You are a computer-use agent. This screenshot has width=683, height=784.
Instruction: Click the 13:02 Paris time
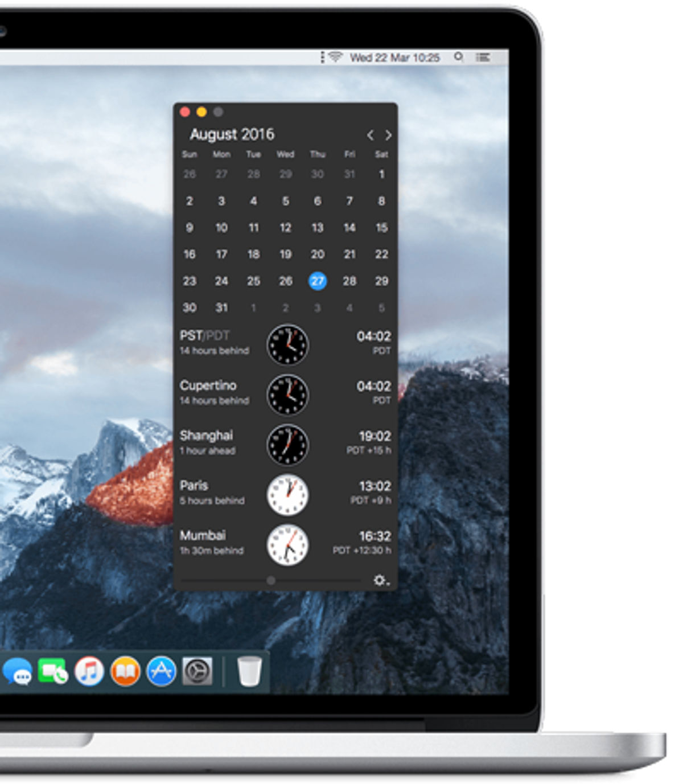375,486
